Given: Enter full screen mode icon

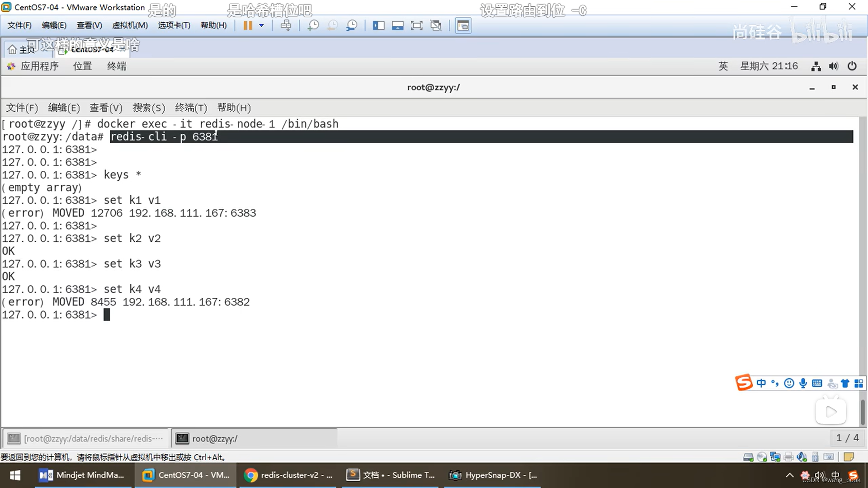Looking at the screenshot, I should pos(416,25).
